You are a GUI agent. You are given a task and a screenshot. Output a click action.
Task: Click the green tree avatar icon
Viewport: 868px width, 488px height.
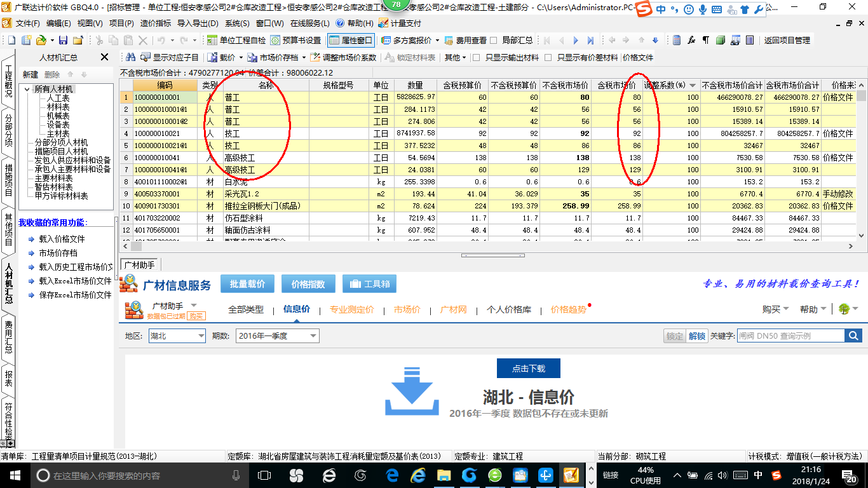[844, 309]
